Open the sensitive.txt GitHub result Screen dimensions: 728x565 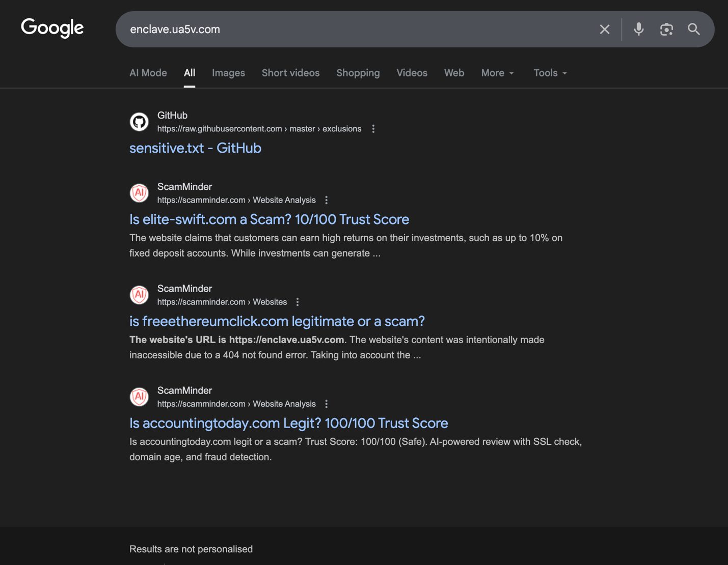tap(195, 148)
